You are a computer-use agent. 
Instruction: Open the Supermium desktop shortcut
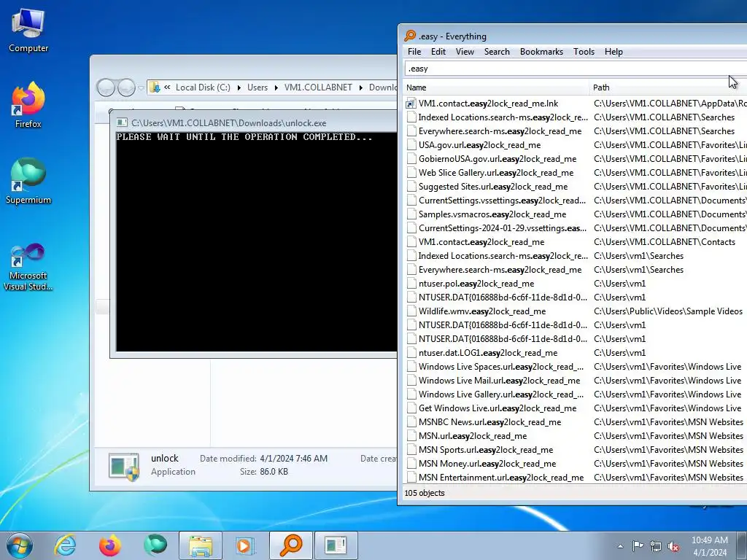click(x=28, y=182)
